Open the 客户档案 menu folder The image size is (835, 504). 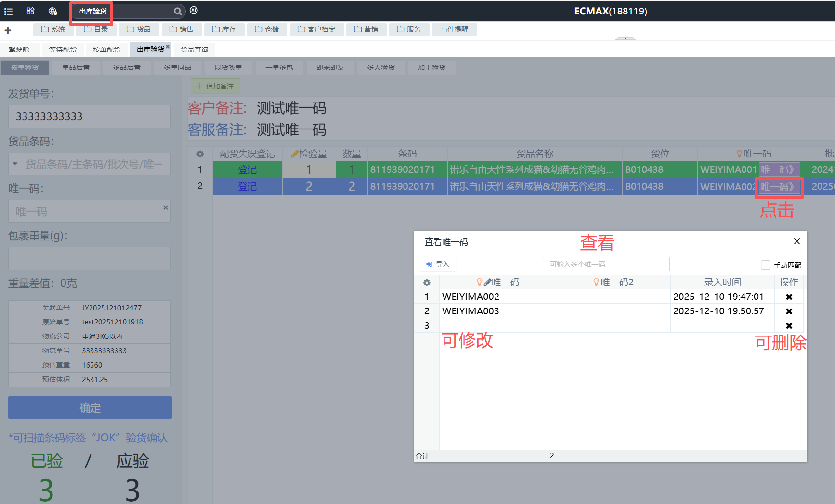tap(317, 29)
